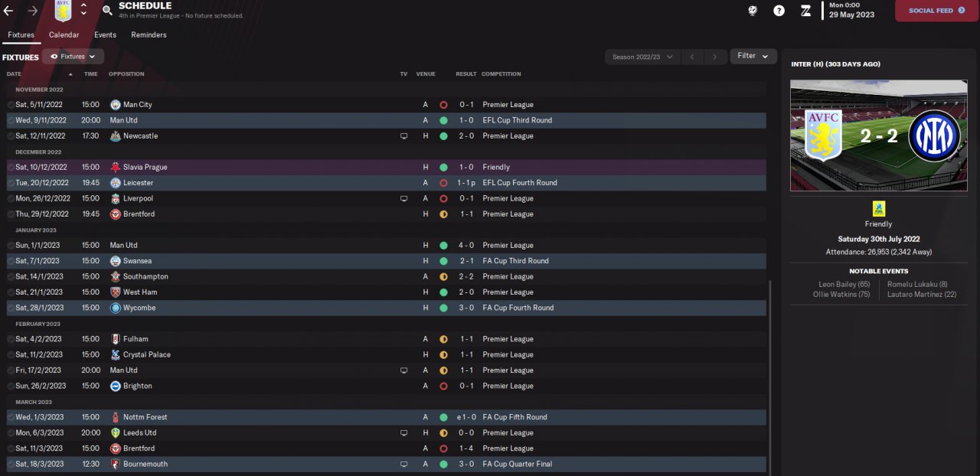980x476 pixels.
Task: Click Liverpool club badge in fixture list
Action: (116, 198)
